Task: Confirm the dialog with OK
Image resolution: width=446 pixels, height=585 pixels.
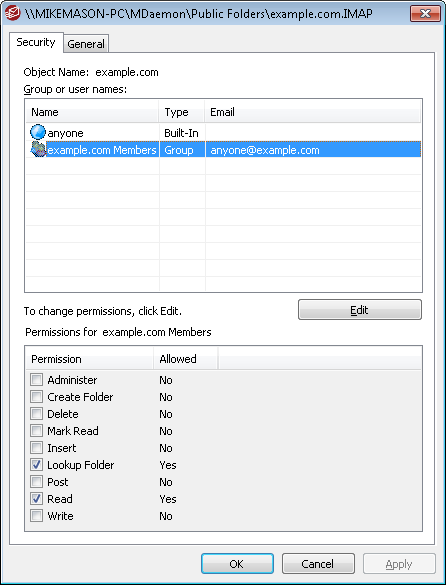Action: click(x=237, y=563)
